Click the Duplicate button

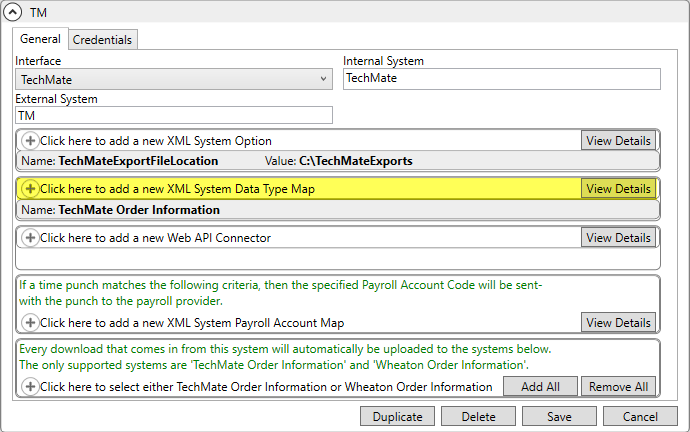coord(397,416)
